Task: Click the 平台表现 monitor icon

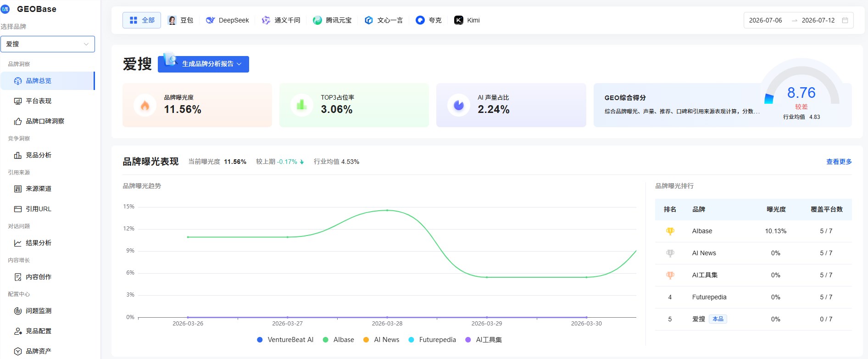Action: point(18,101)
